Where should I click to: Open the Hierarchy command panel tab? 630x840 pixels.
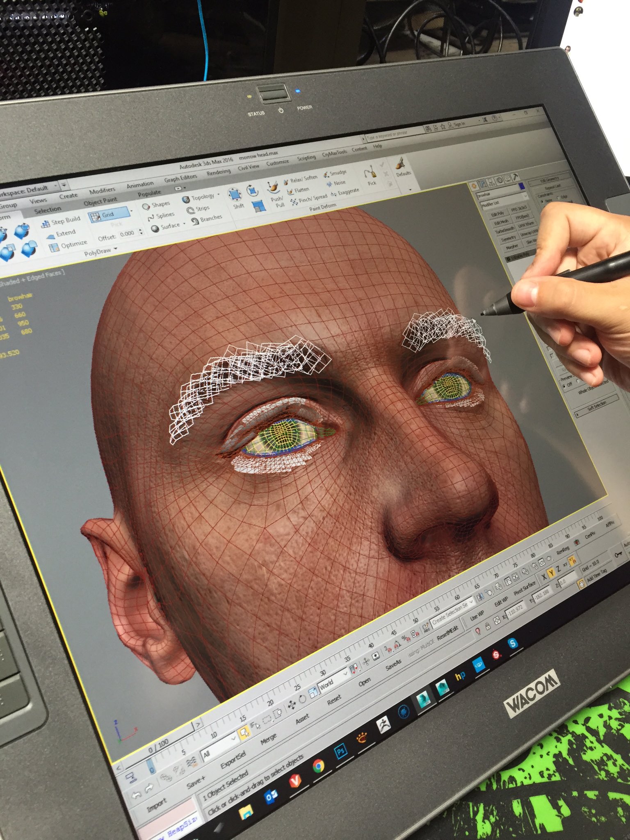(491, 182)
